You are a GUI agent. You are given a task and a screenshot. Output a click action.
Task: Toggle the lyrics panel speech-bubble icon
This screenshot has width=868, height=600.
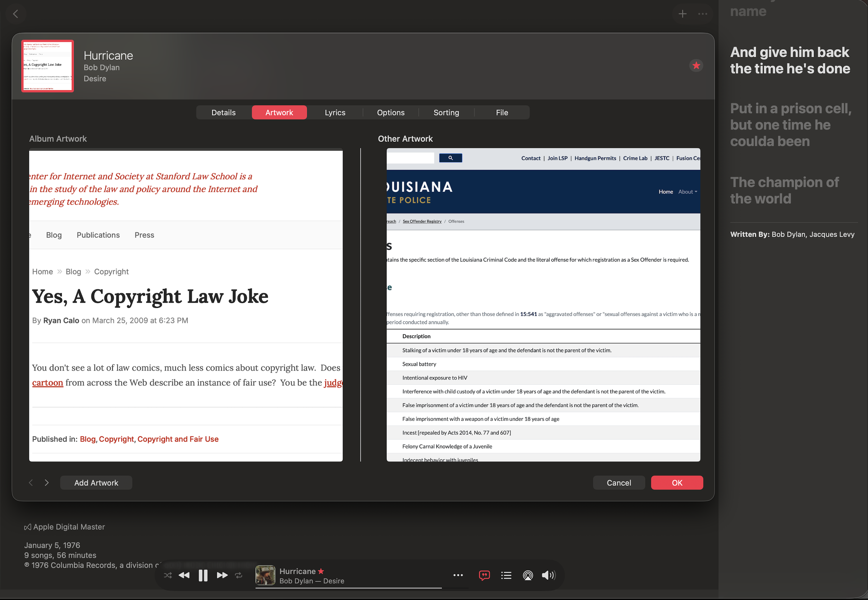pyautogui.click(x=484, y=575)
